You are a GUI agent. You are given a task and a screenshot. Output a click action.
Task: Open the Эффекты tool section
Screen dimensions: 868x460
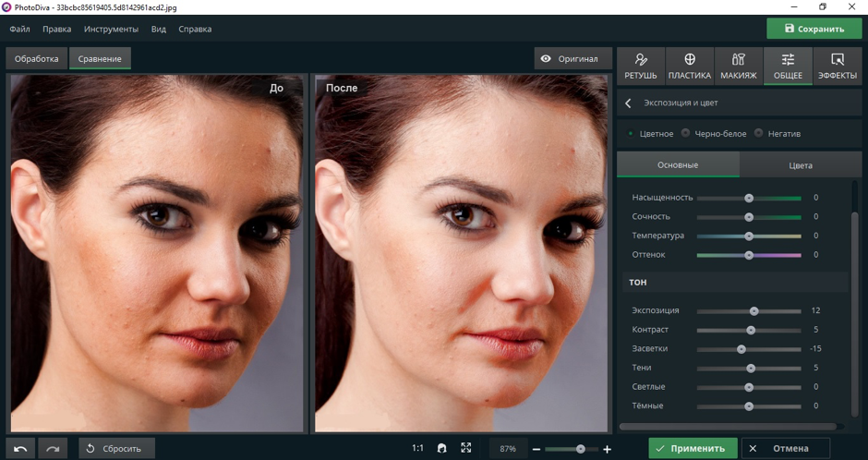pyautogui.click(x=838, y=67)
